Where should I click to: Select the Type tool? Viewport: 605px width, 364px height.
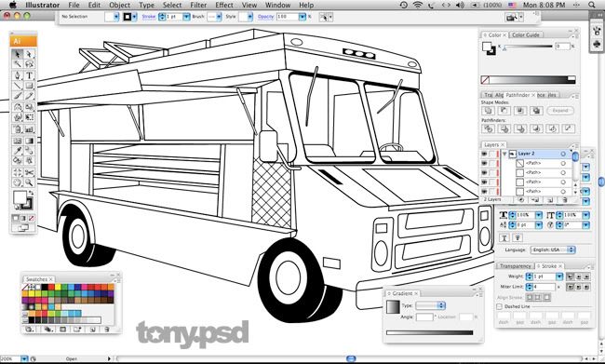pos(30,75)
